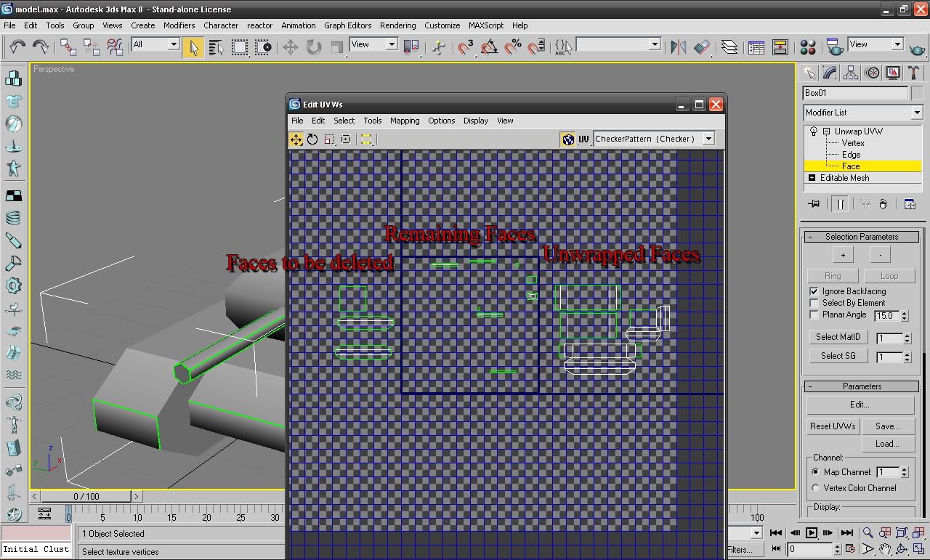Expand Editable Mesh tree node
This screenshot has width=930, height=560.
coord(812,178)
